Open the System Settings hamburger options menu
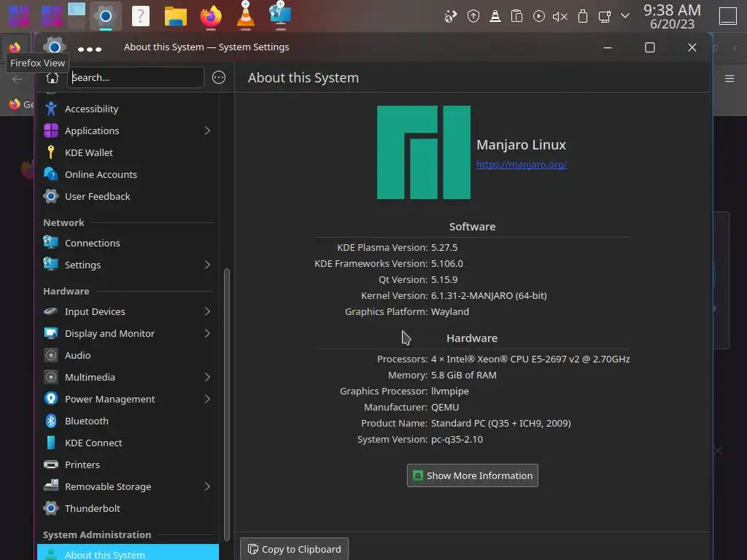Image resolution: width=747 pixels, height=560 pixels. point(219,77)
